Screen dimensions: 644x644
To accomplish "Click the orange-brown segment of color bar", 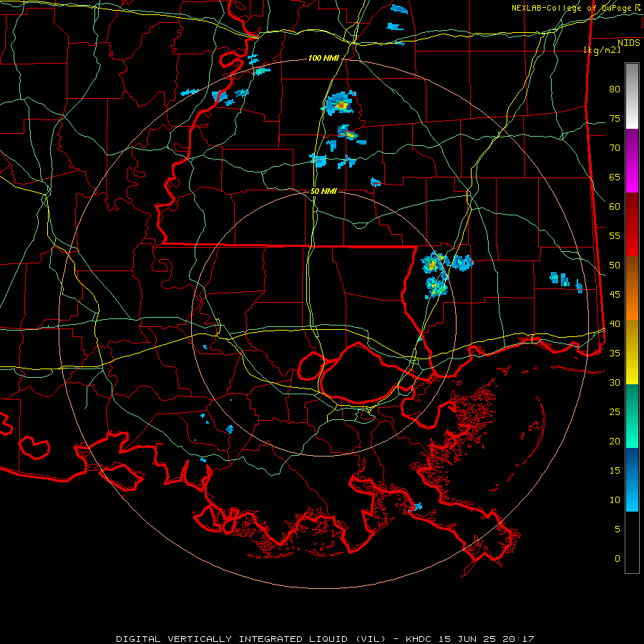I will click(x=632, y=288).
